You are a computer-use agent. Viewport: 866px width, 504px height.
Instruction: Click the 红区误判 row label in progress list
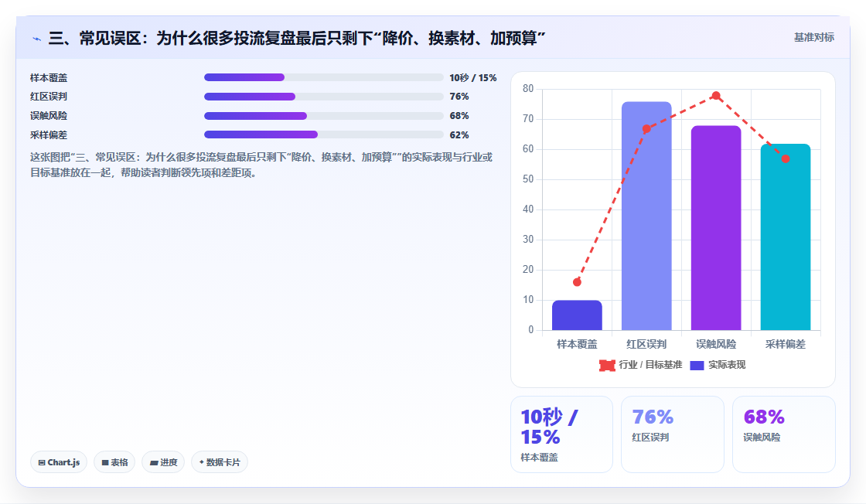point(49,97)
